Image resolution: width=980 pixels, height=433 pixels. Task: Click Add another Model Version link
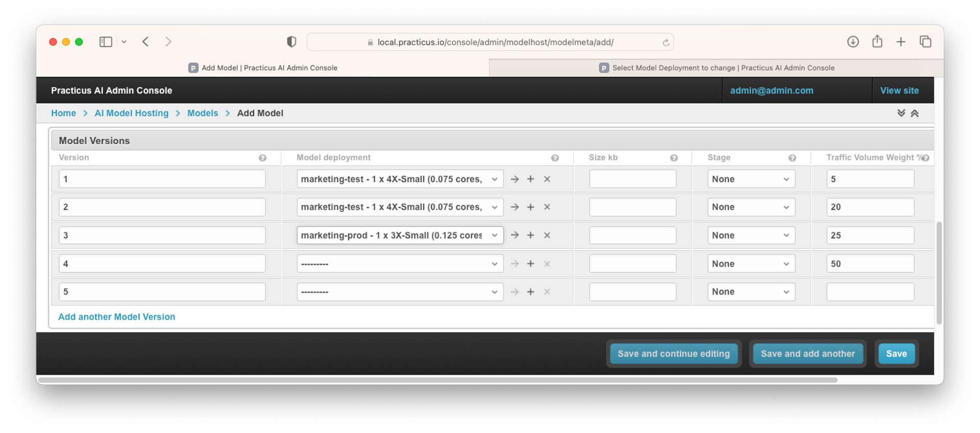tap(116, 317)
